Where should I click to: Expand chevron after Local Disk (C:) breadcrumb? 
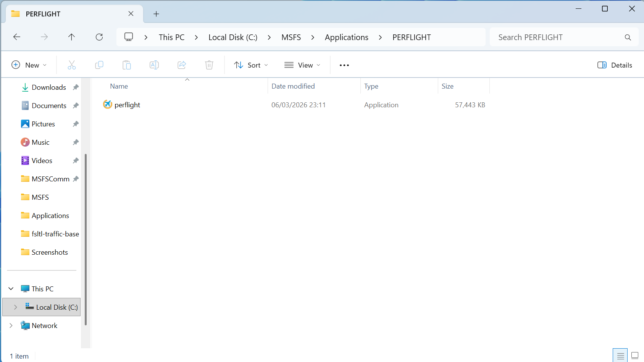click(269, 37)
